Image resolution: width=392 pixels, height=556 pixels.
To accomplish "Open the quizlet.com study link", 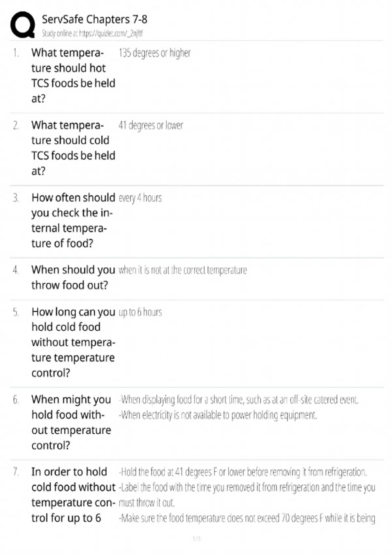I will tap(111, 33).
